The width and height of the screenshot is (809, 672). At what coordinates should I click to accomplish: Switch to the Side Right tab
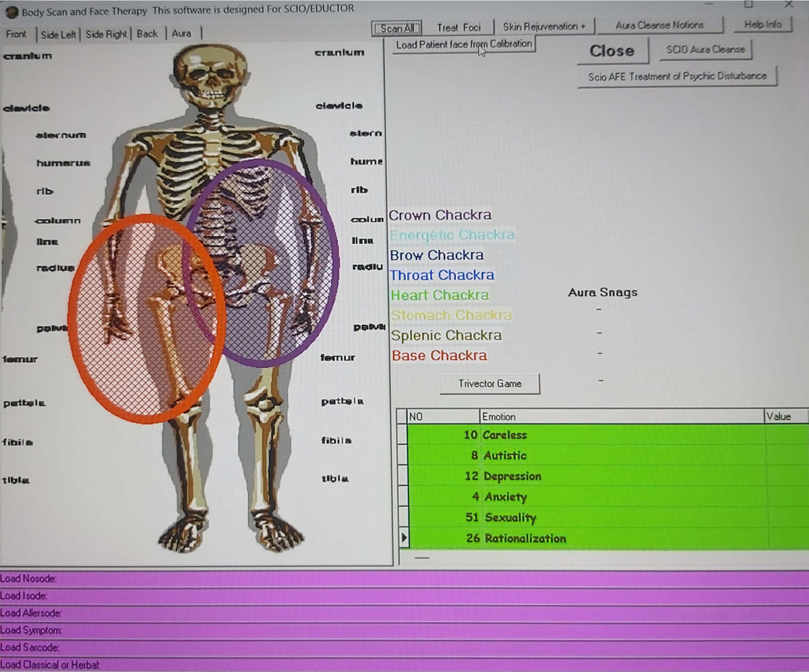point(107,34)
